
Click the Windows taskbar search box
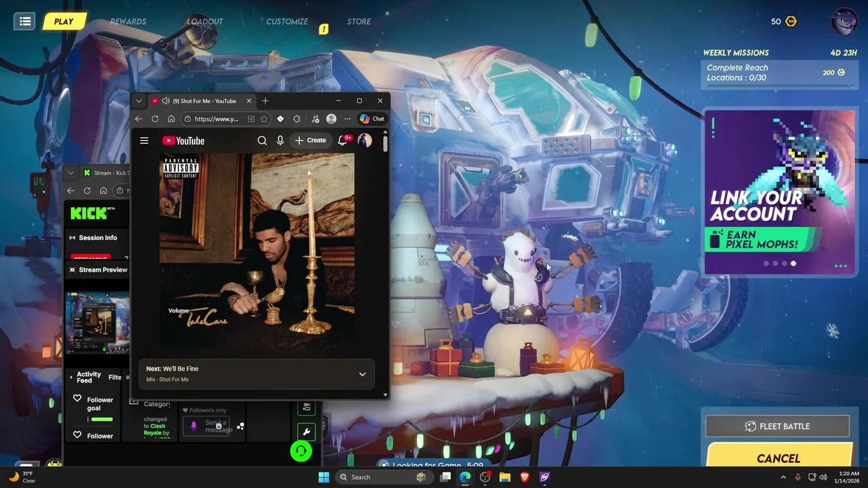[383, 477]
